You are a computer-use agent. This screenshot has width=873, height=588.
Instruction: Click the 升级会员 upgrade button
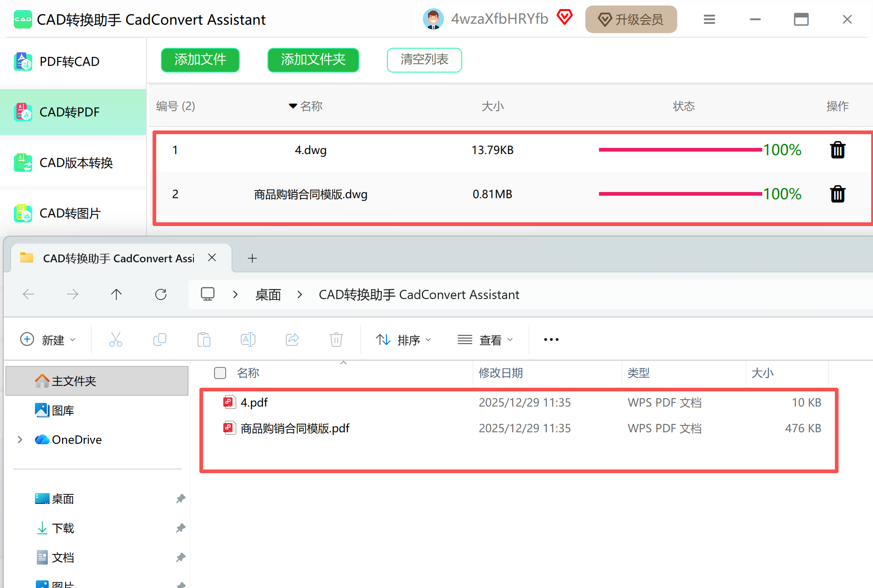[631, 19]
